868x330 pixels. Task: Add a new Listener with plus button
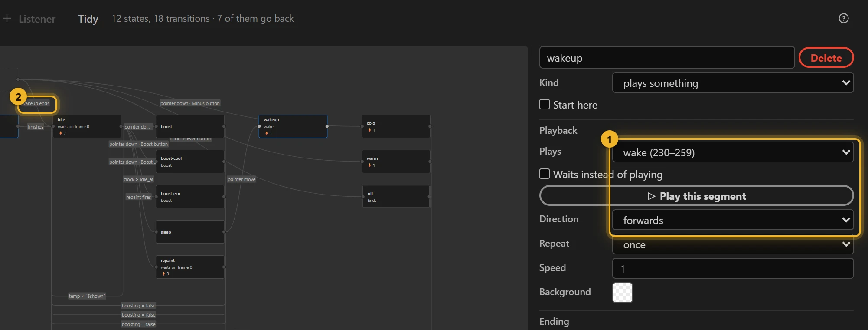pyautogui.click(x=29, y=19)
